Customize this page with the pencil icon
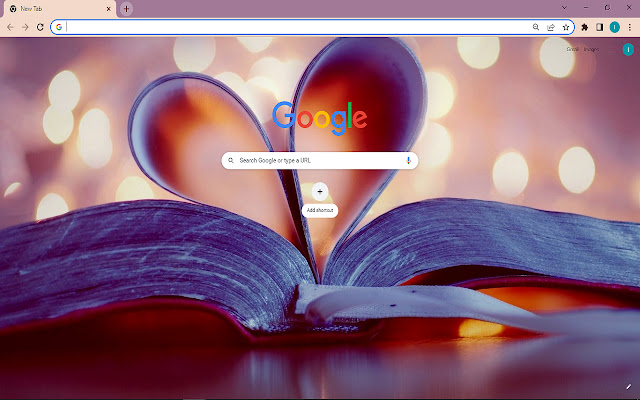The height and width of the screenshot is (400, 640). 629,387
